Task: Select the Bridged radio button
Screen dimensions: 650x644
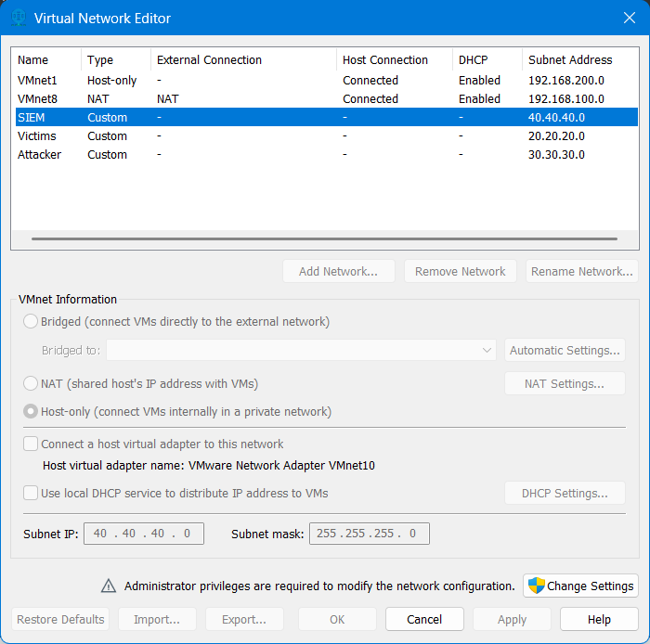Action: pos(32,322)
